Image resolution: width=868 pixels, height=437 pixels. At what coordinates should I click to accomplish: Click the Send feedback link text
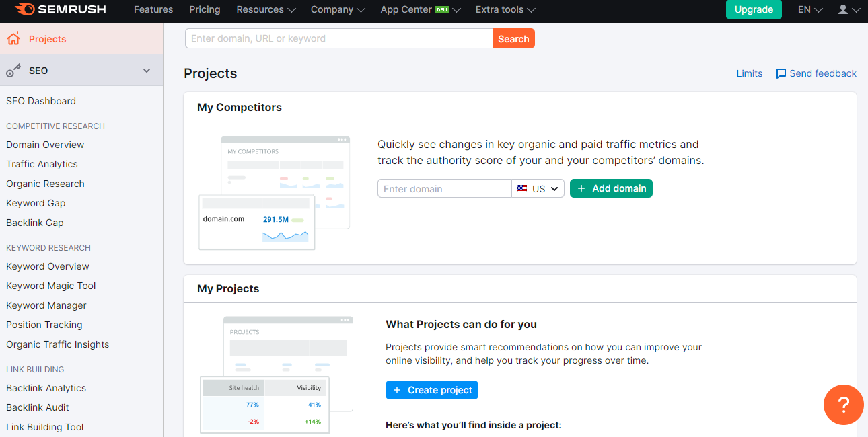823,73
